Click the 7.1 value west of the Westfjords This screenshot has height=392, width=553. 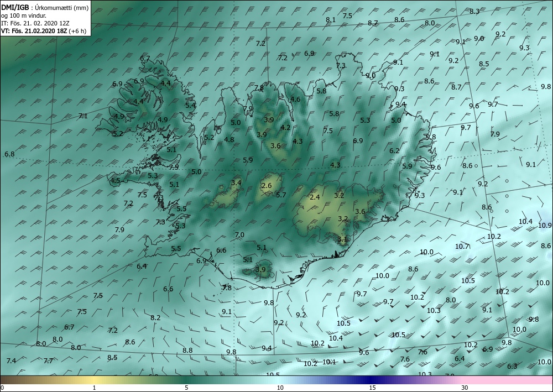[x=83, y=116]
